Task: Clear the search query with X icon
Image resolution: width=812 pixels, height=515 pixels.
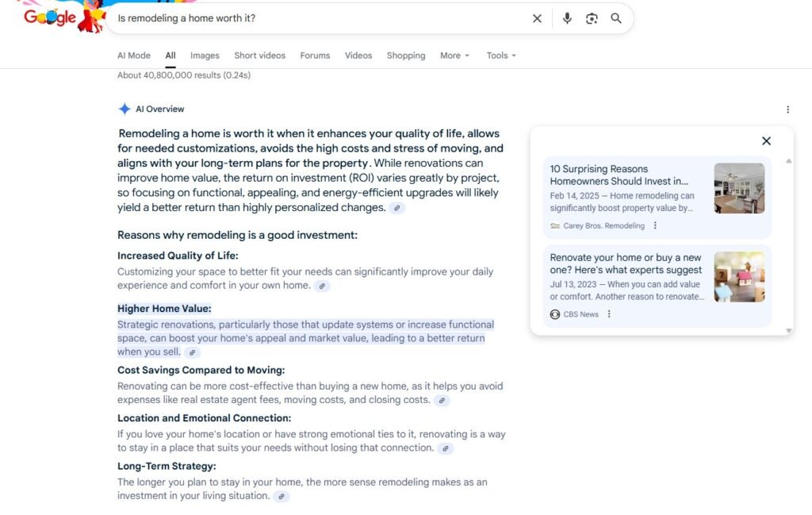Action: pos(537,18)
